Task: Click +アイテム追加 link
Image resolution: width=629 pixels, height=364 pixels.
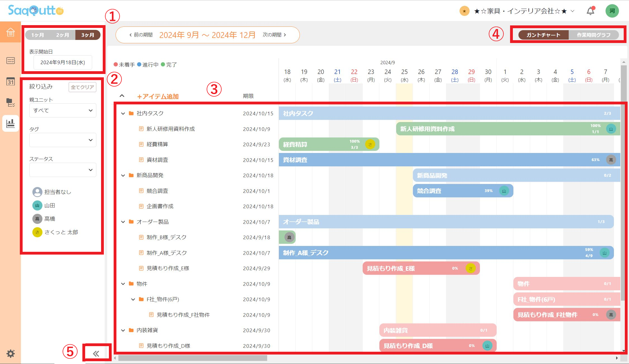Action: (158, 96)
